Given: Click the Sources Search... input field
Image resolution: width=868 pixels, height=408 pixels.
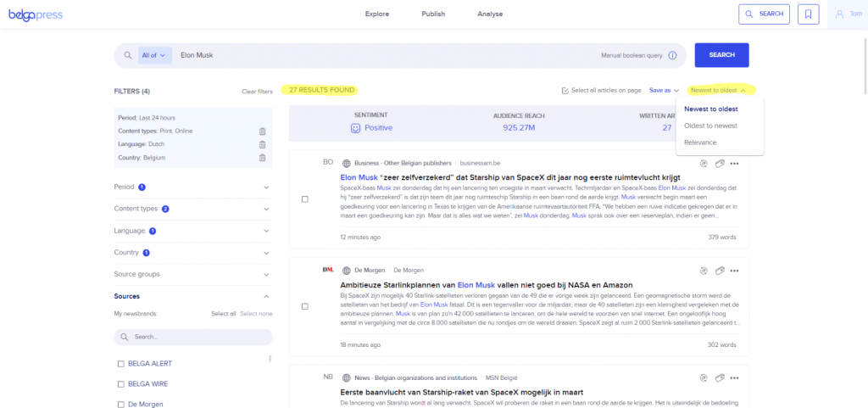Looking at the screenshot, I should click(x=193, y=337).
